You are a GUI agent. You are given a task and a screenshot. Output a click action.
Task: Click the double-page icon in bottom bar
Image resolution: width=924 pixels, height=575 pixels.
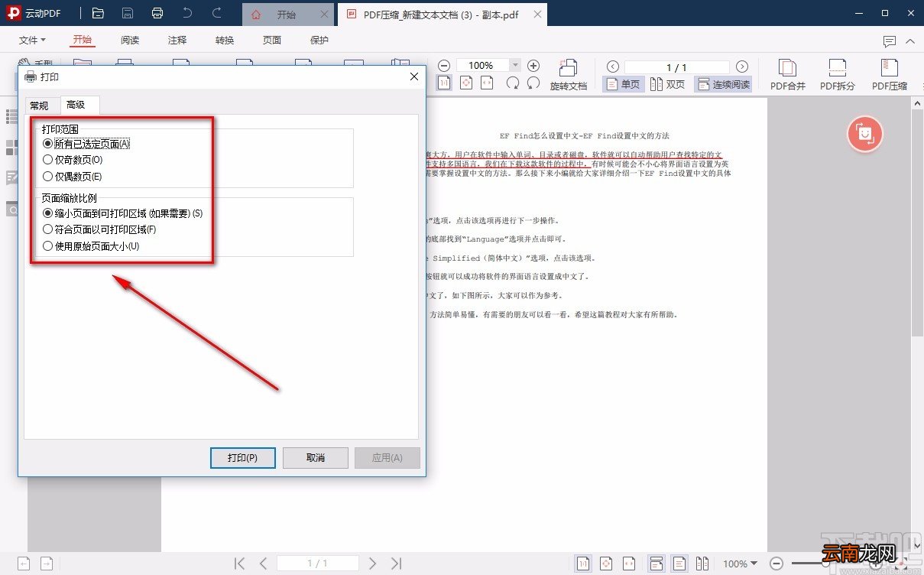click(702, 564)
